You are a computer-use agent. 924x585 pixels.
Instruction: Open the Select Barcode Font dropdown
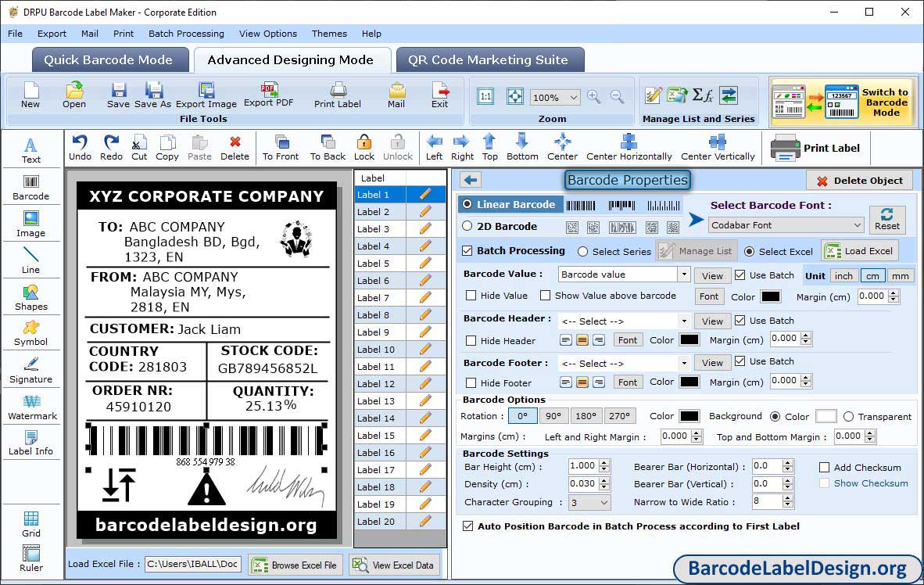tap(786, 224)
